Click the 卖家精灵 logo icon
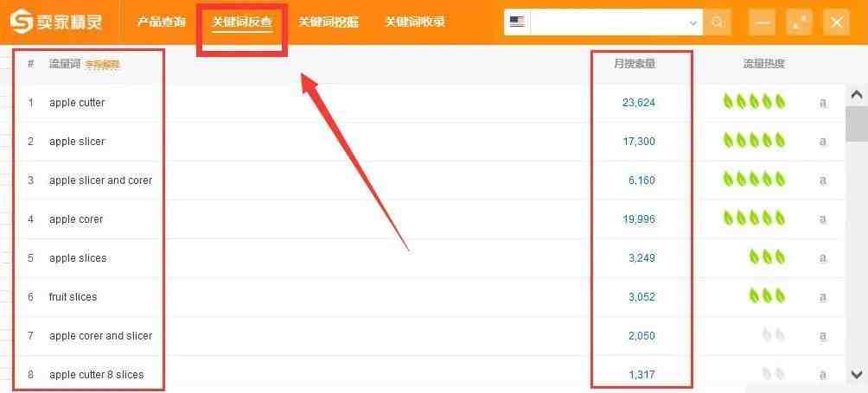This screenshot has height=393, width=868. coord(22,22)
